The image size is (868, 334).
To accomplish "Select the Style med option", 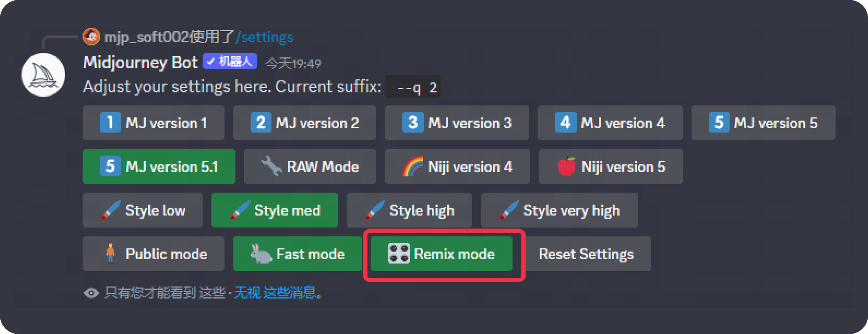I will click(274, 210).
